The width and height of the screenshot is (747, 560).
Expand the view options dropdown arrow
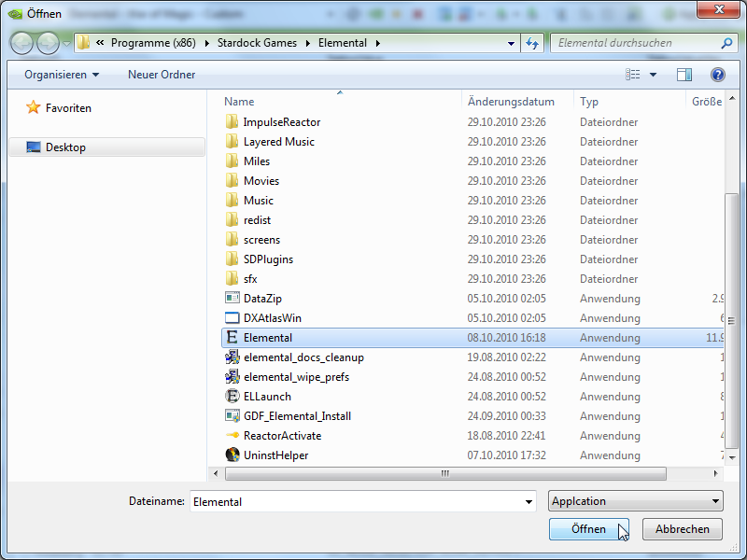tap(653, 75)
